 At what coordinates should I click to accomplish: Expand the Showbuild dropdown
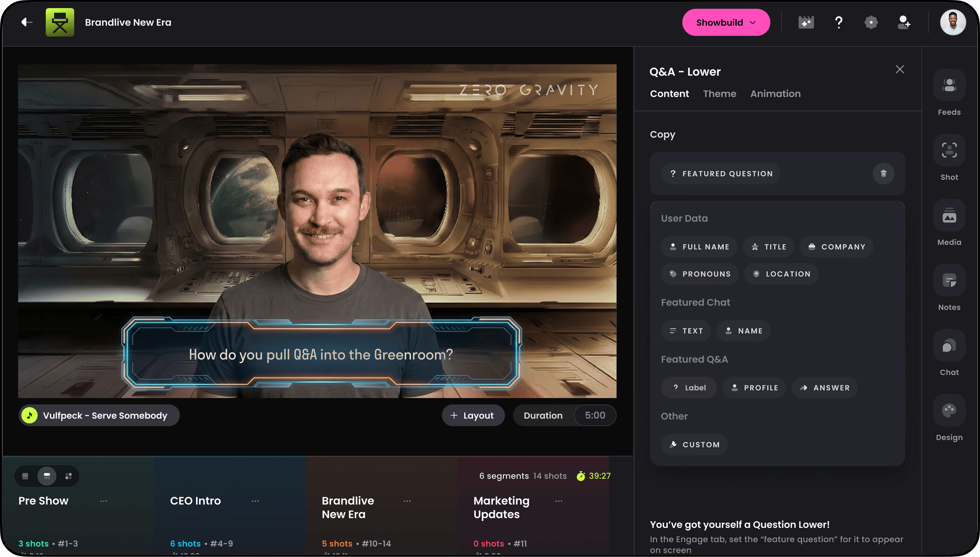726,22
